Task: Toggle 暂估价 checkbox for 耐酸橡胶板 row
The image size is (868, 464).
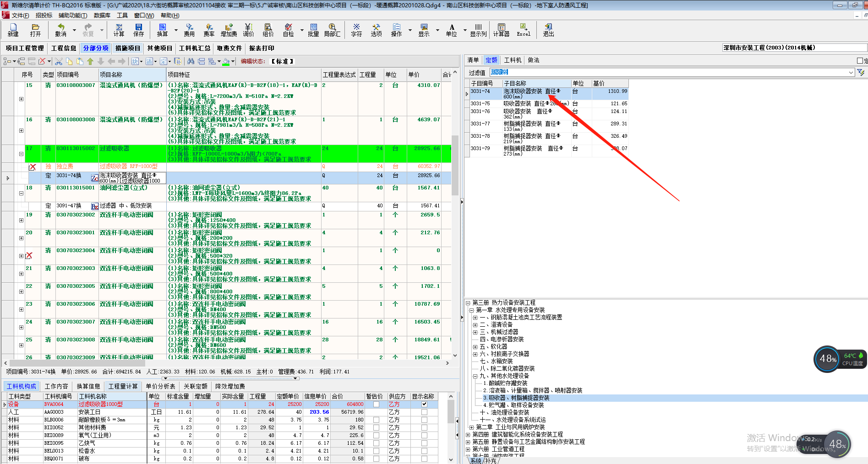Action: pos(376,420)
